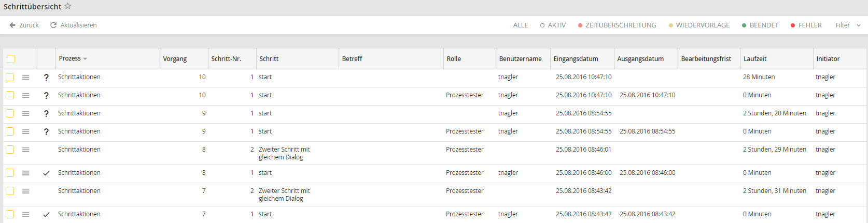Click the Laufzeit column header
Screen dimensions: 868x223
[755, 59]
